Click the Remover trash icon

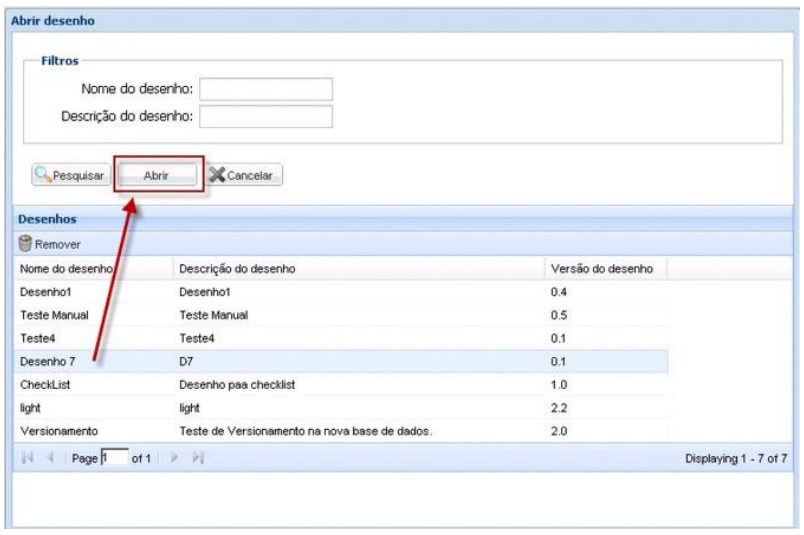26,244
